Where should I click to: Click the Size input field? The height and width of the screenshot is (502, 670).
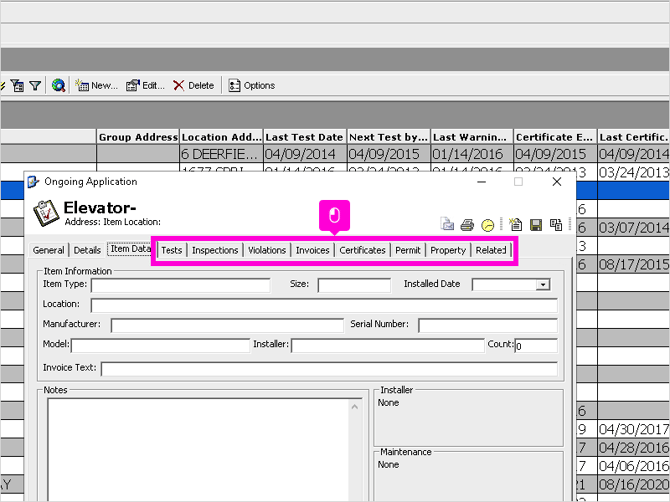[354, 285]
